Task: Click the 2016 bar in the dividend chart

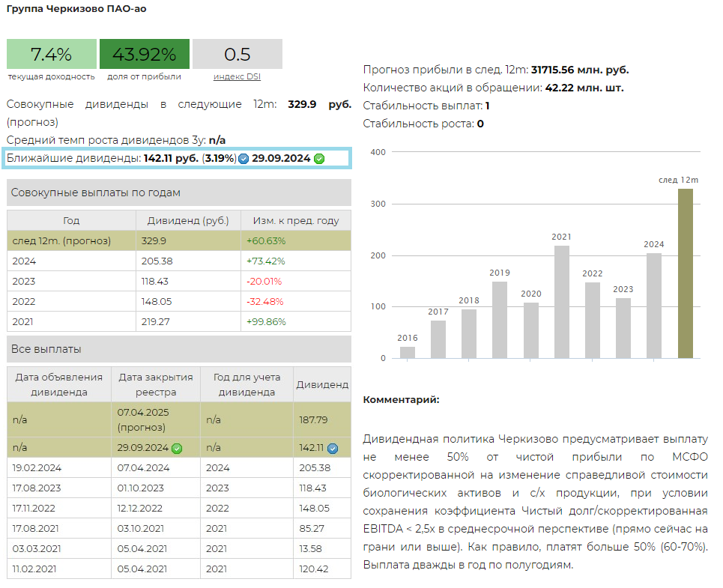Action: click(x=407, y=352)
